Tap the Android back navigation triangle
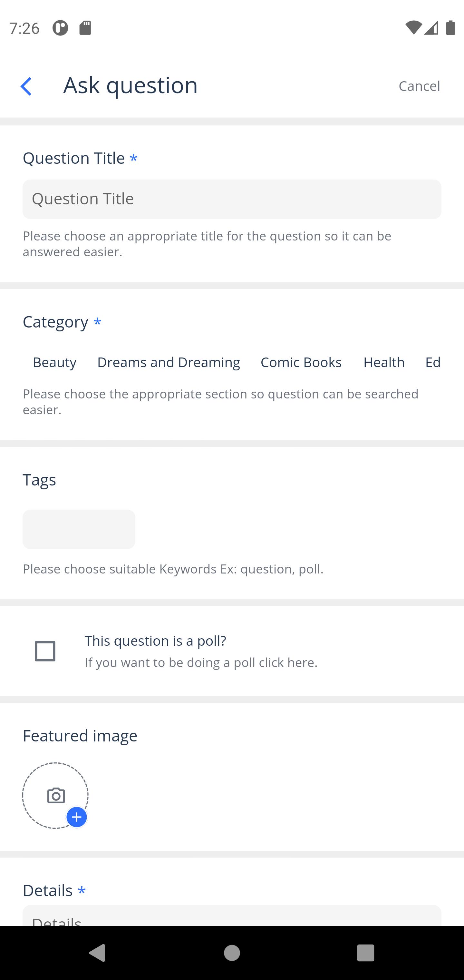This screenshot has height=980, width=464. (x=97, y=953)
